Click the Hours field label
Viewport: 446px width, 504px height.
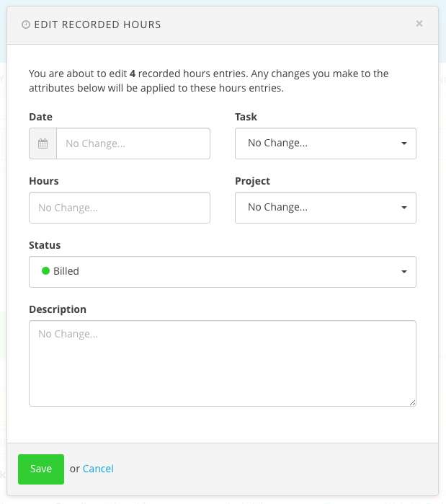tap(44, 181)
